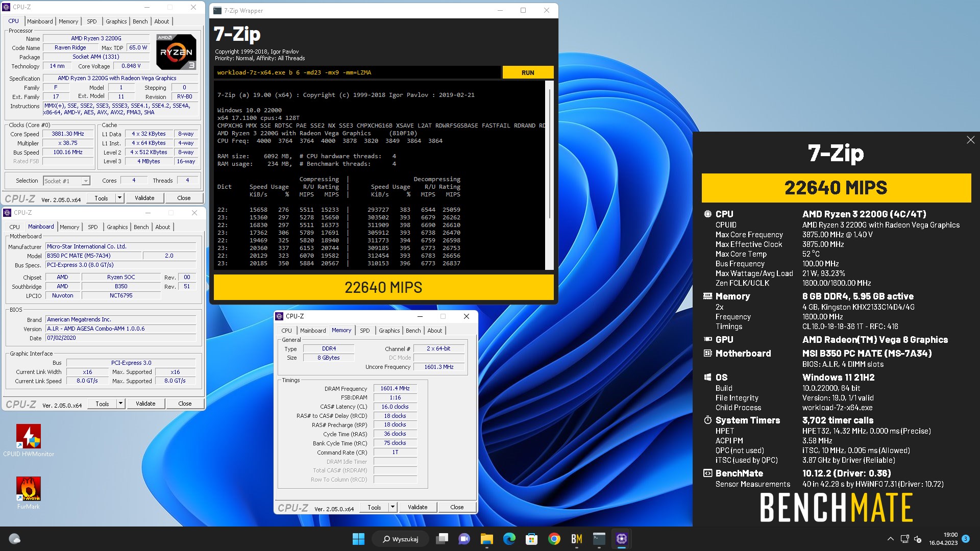Click the Uncore Frequency 1601.3 MHz value
The height and width of the screenshot is (551, 980).
pos(438,367)
